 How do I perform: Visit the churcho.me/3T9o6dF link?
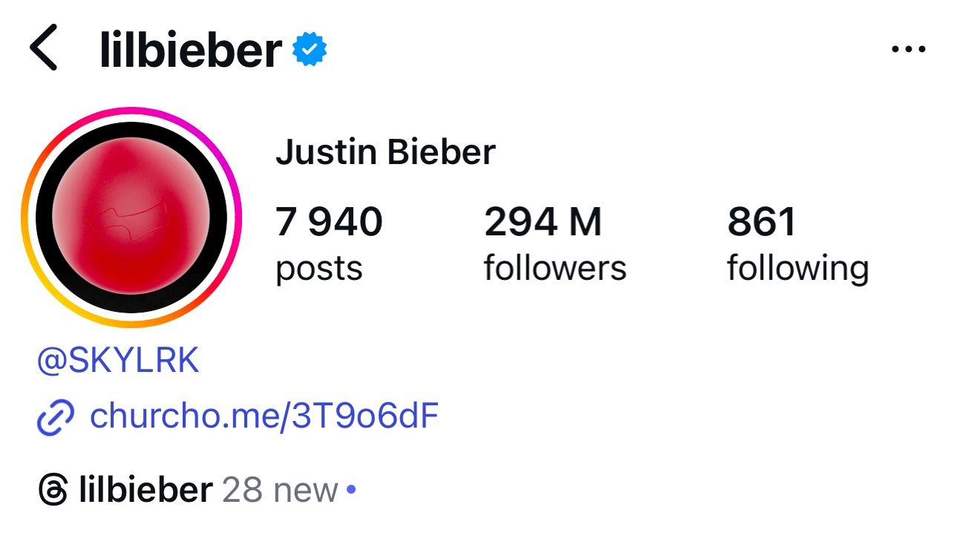click(264, 416)
